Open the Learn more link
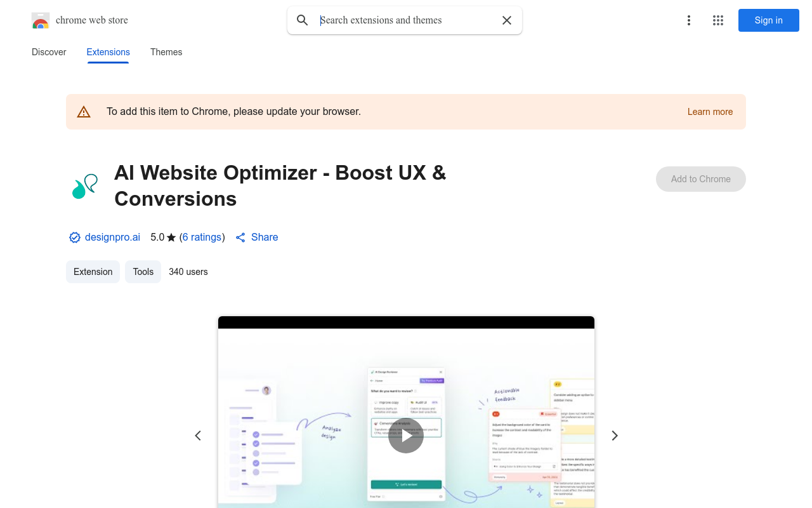The width and height of the screenshot is (812, 508). pos(710,112)
